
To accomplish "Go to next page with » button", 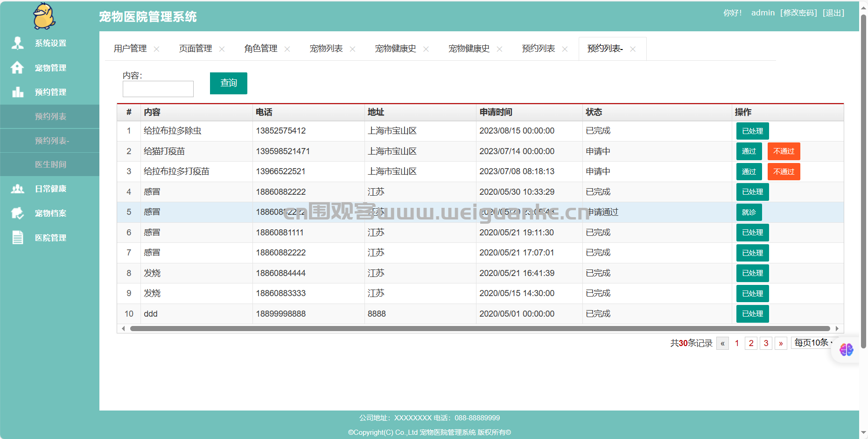I will (x=781, y=343).
